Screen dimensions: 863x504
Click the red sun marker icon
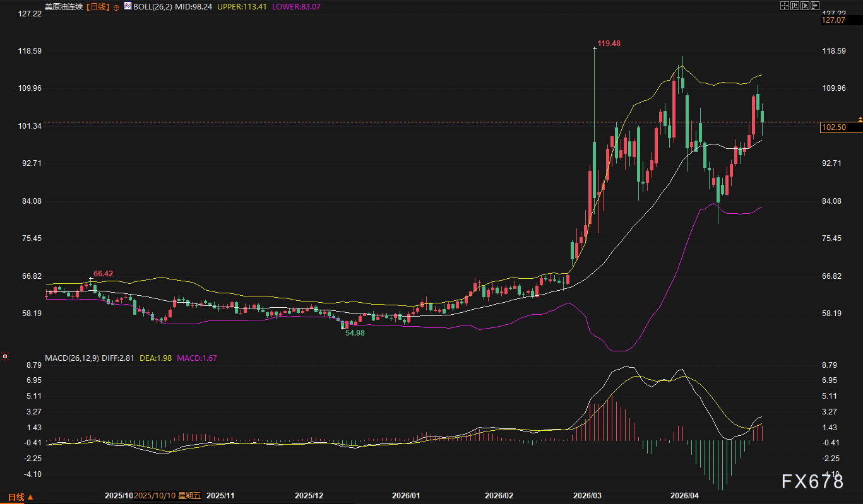pos(5,356)
